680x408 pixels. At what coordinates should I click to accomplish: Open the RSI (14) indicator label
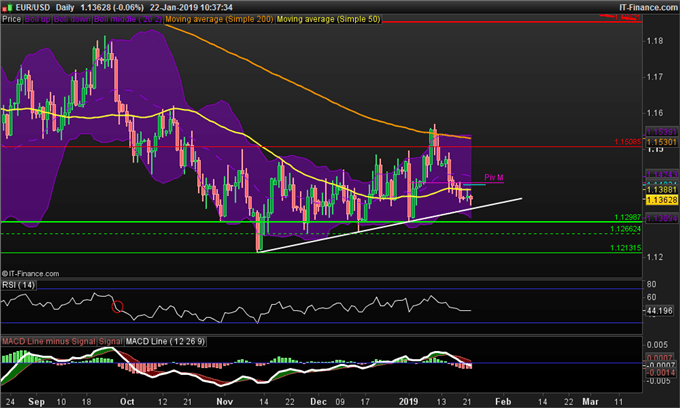(18, 285)
